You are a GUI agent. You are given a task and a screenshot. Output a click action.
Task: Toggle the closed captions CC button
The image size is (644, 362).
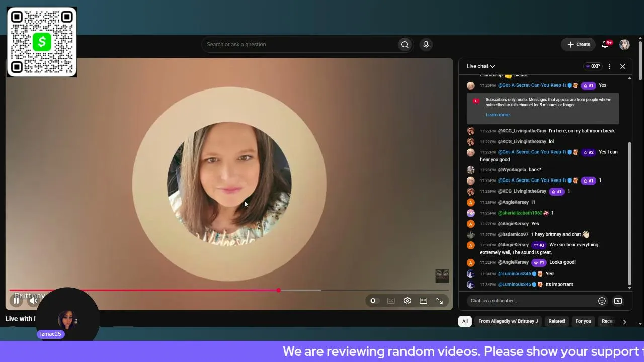point(391,301)
